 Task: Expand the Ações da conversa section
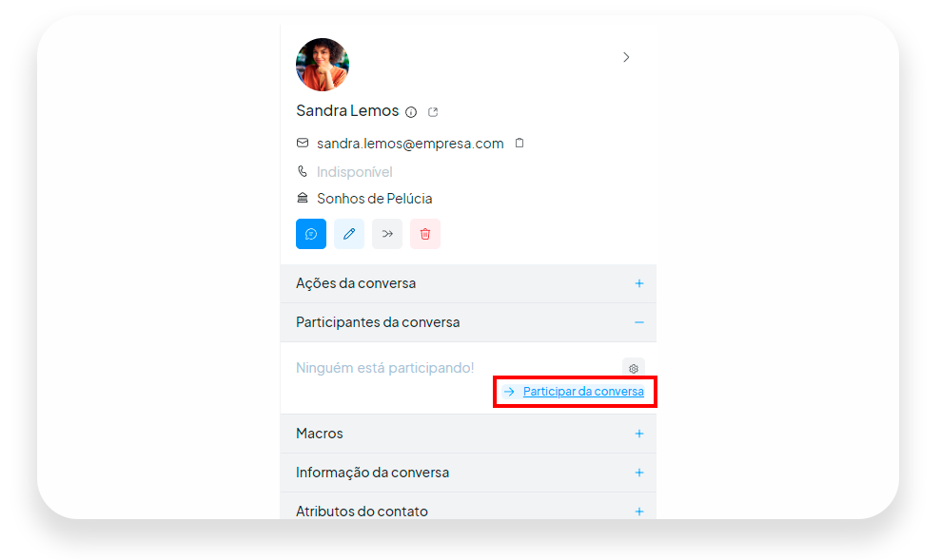[x=468, y=283]
